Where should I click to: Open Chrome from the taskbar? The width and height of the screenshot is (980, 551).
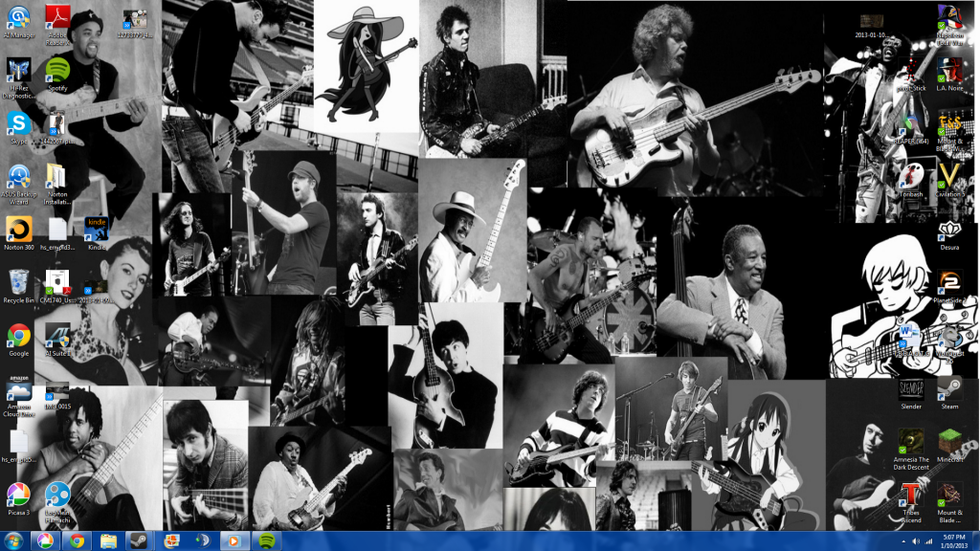click(77, 541)
